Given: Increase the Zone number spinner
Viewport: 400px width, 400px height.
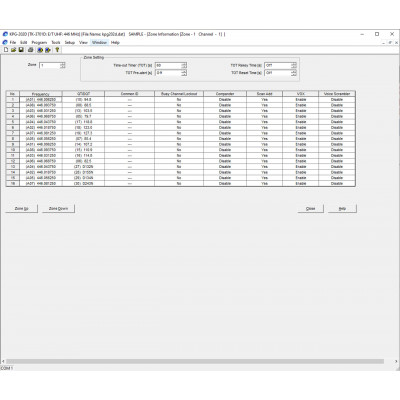Looking at the screenshot, I should [x=63, y=64].
